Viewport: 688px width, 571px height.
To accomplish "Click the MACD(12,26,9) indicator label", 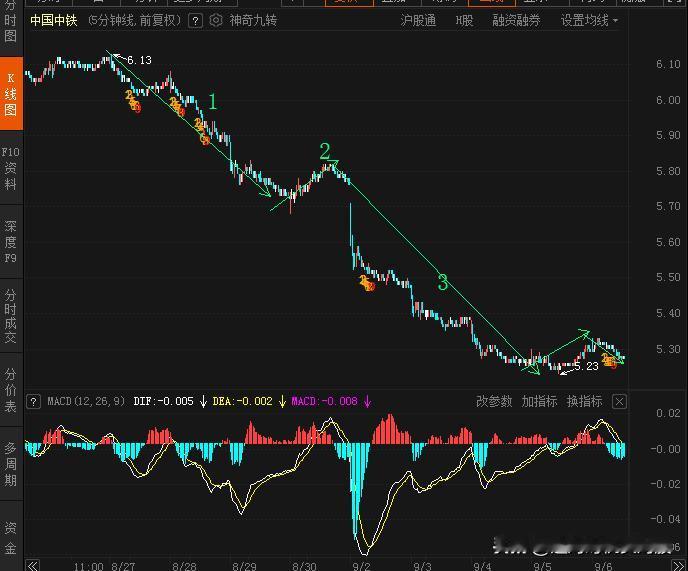I will click(86, 401).
